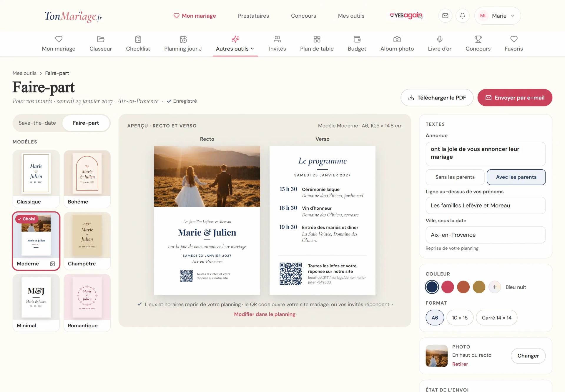565x392 pixels.
Task: Pick the terracotta color swatch
Action: tap(463, 287)
